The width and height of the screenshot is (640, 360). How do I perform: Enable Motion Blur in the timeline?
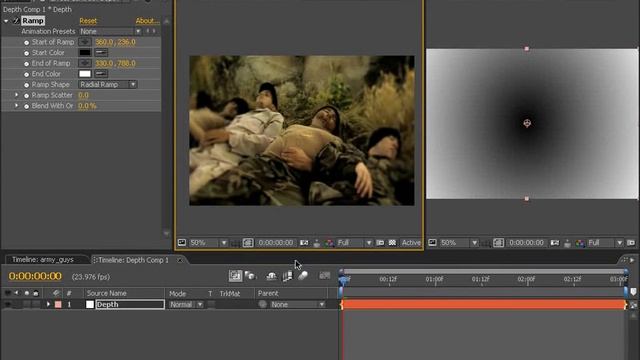(x=302, y=276)
